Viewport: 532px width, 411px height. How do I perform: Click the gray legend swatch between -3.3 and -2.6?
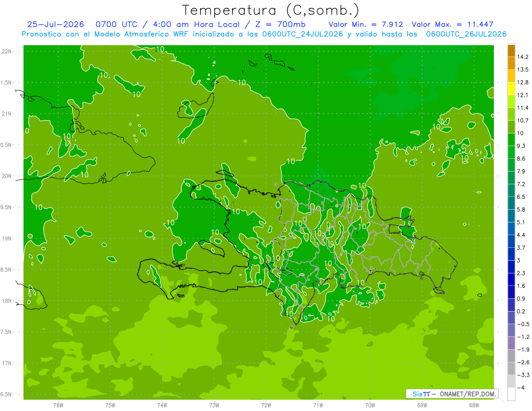click(511, 368)
